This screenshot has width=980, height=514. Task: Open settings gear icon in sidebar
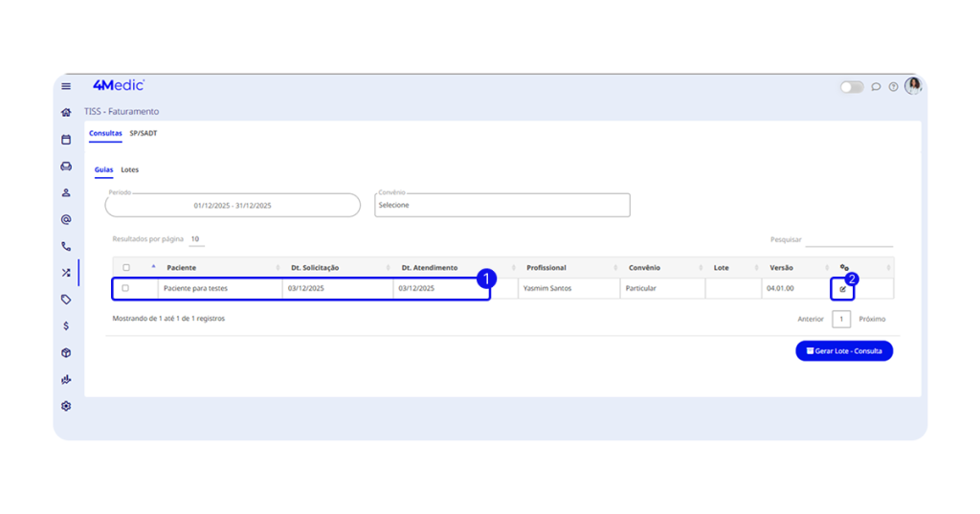[66, 406]
